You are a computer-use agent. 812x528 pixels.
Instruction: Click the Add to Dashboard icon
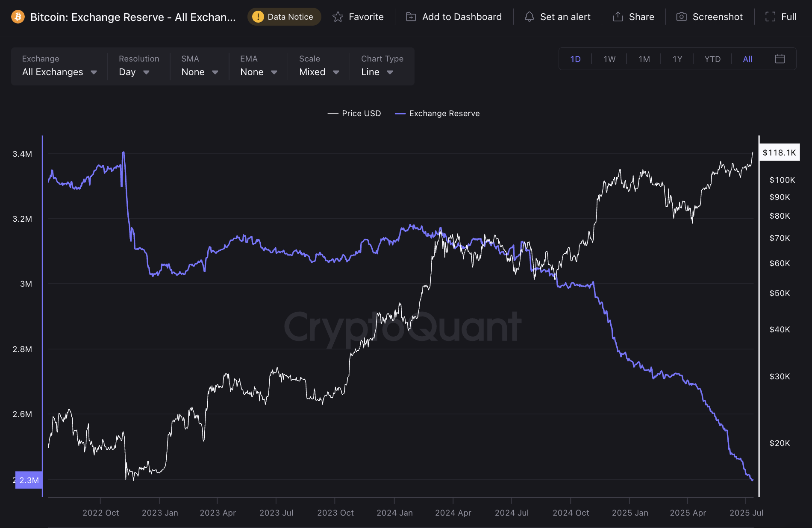click(411, 16)
